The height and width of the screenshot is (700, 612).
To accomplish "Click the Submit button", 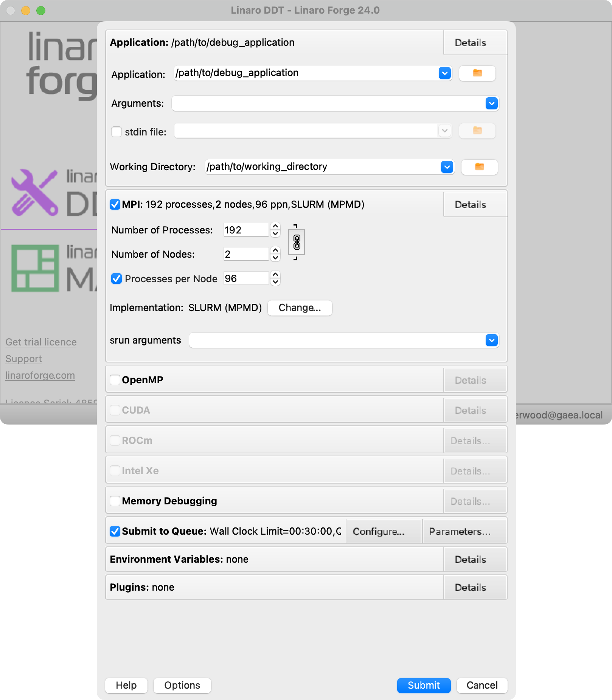I will coord(424,685).
